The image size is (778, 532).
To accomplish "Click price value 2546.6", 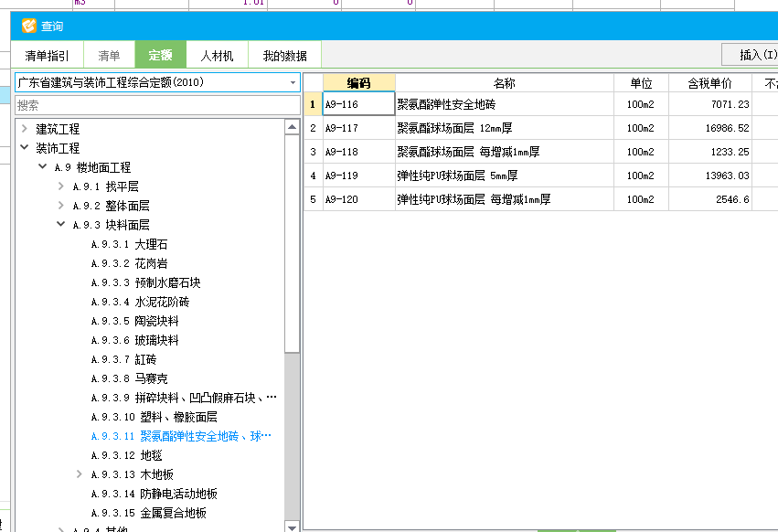I will tap(732, 199).
